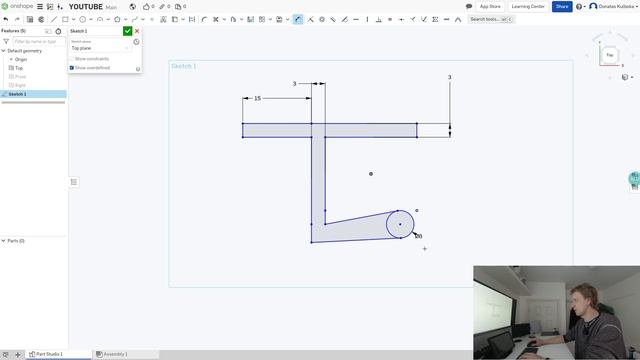Click the rollback timer icon in Features header

click(x=58, y=31)
